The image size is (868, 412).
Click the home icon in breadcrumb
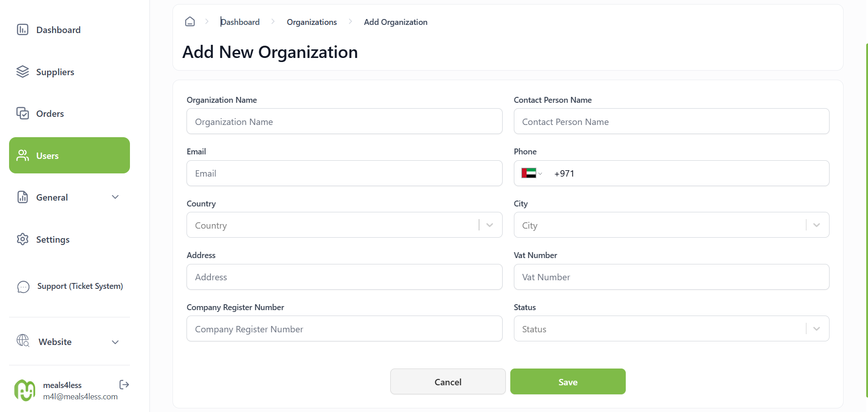(190, 21)
